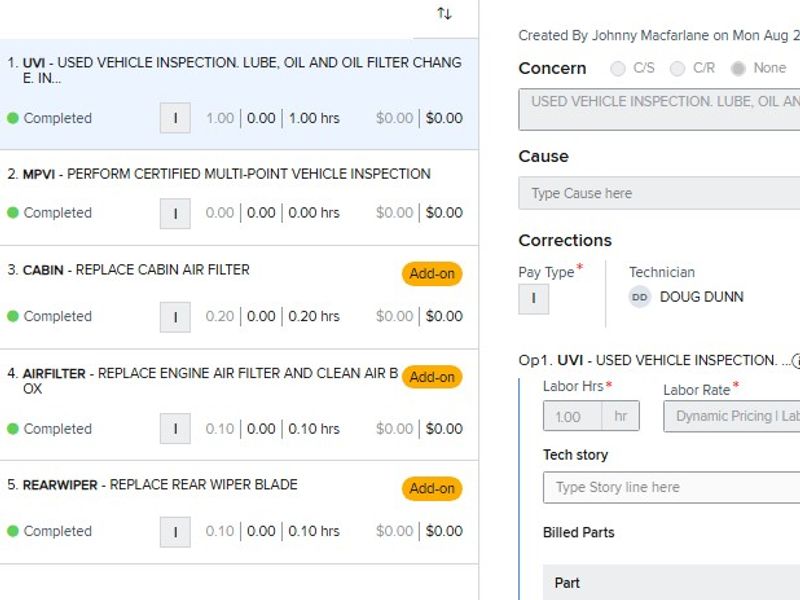Select the C/R concern radio button

[677, 69]
